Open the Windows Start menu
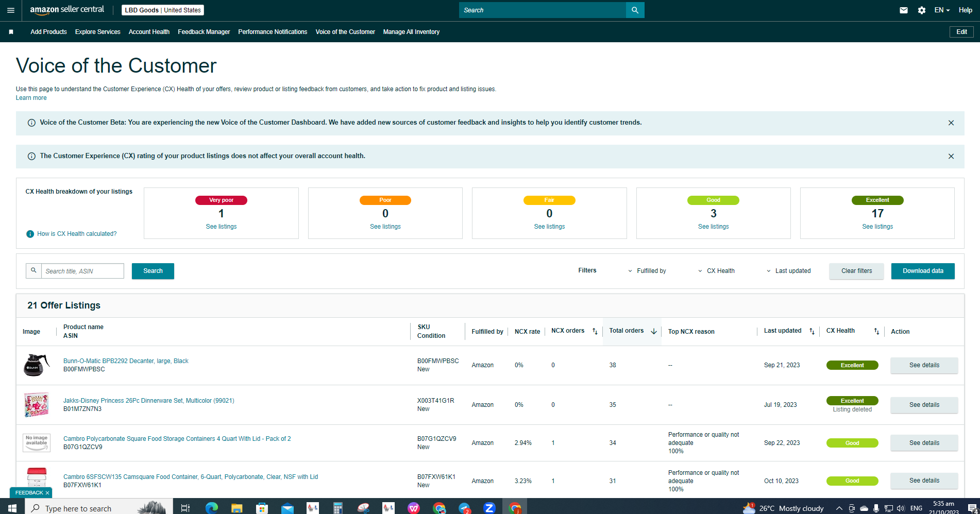980x514 pixels. 12,508
